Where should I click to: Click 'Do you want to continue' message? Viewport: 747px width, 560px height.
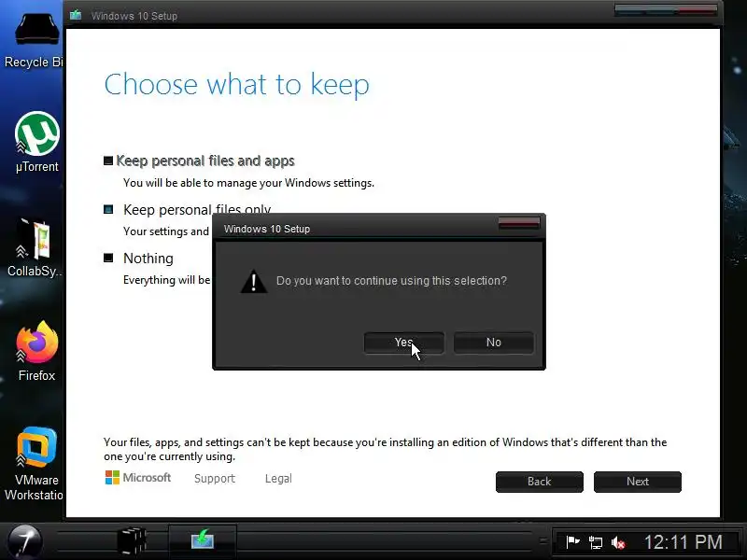coord(391,281)
